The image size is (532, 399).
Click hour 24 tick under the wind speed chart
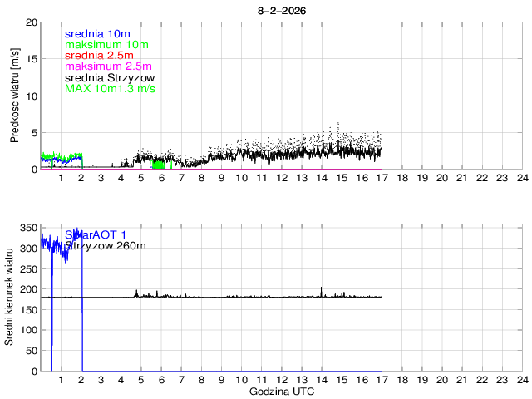point(521,178)
